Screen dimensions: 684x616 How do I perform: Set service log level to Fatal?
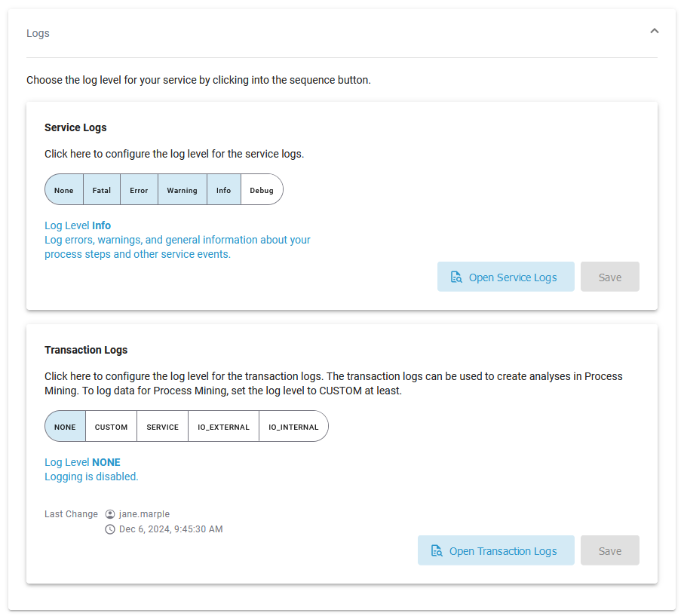click(102, 190)
